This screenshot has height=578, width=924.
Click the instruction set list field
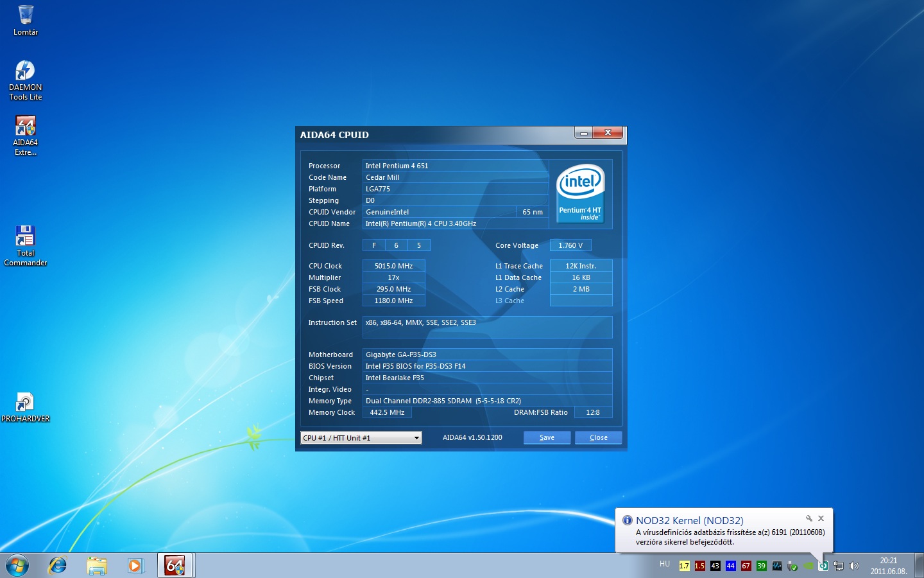click(x=488, y=328)
